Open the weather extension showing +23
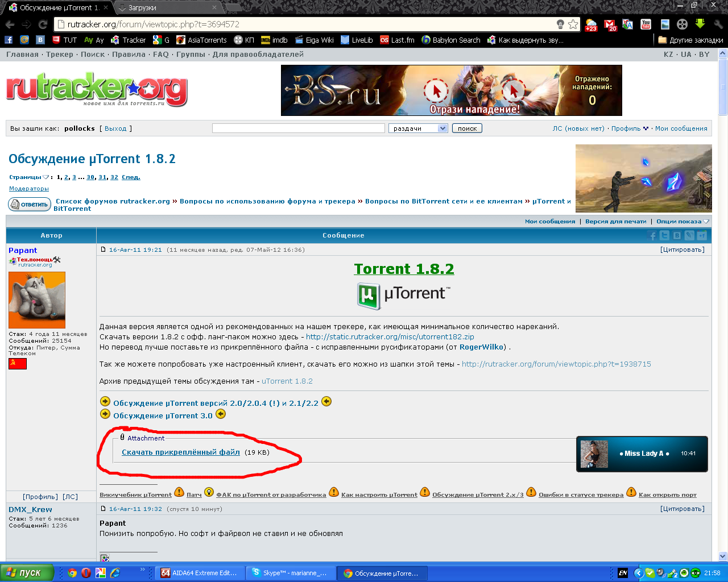728x582 pixels. click(591, 24)
